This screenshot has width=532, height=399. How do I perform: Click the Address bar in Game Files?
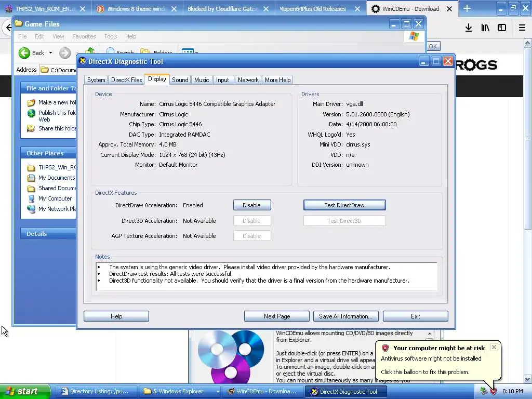pyautogui.click(x=58, y=70)
